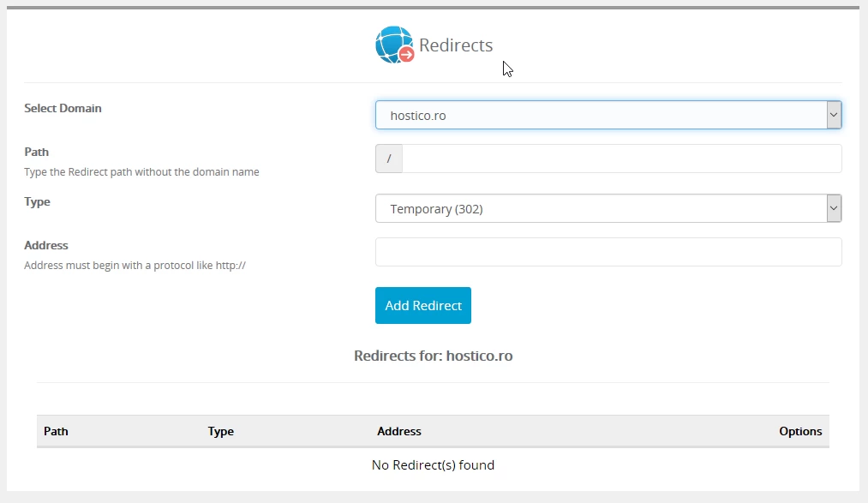Click the '/' prefix beside the Path field
868x503 pixels.
click(388, 158)
